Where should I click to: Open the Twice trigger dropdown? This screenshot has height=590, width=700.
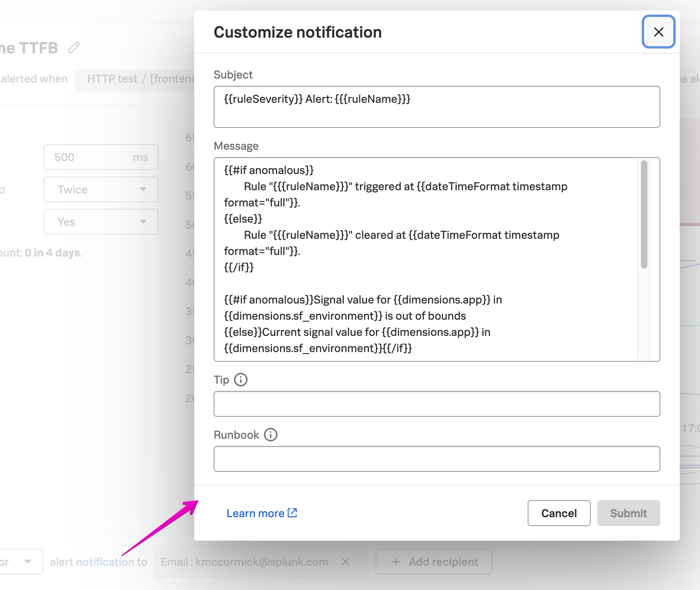point(100,189)
